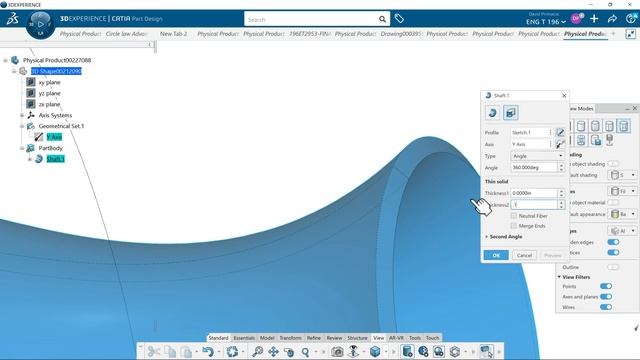This screenshot has width=640, height=360.
Task: Click the compass play button
Action: pyautogui.click(x=40, y=24)
